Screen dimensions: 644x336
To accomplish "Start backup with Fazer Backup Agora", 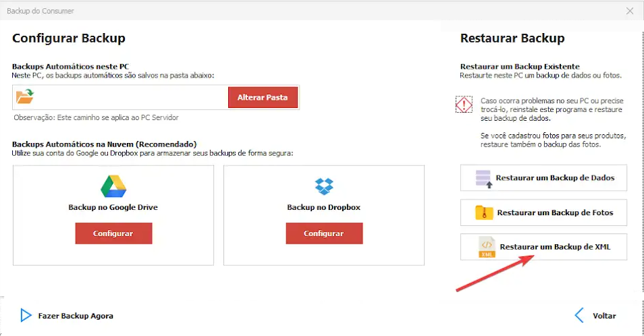I will [76, 316].
